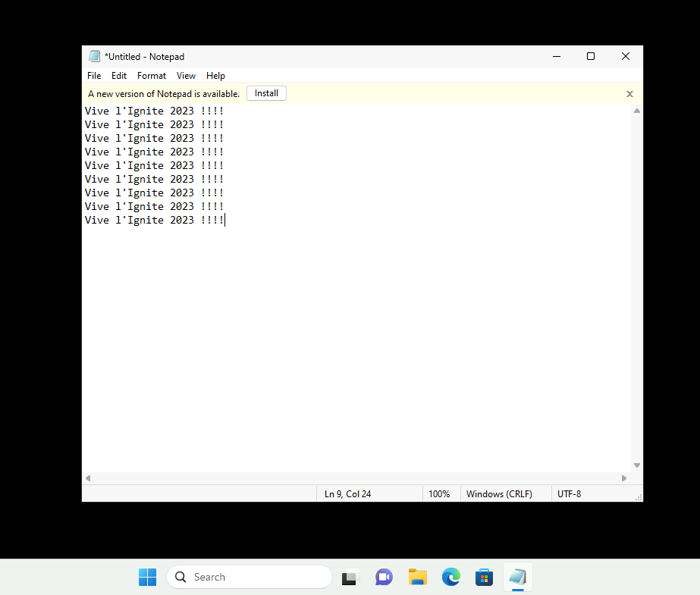
Task: Open the Edit menu
Action: [119, 76]
